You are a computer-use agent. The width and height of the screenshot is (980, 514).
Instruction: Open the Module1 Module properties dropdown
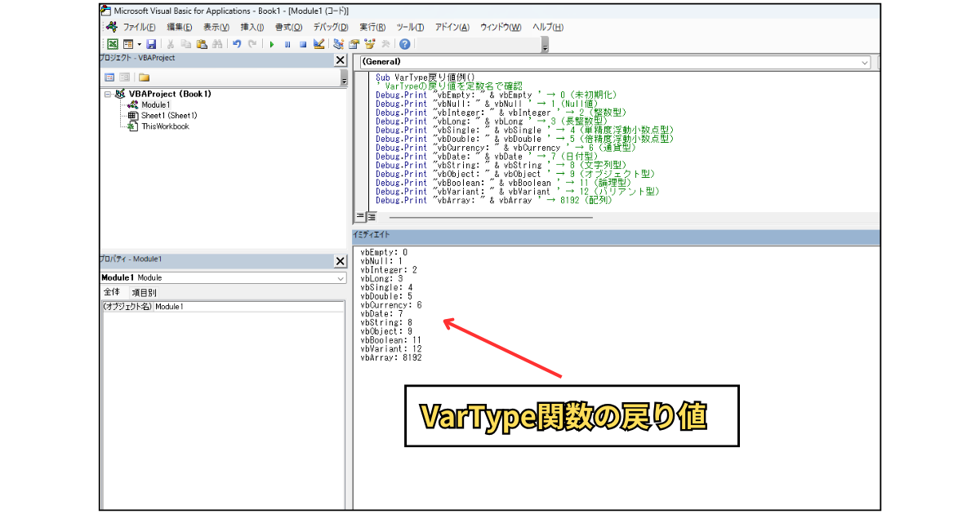coord(222,277)
